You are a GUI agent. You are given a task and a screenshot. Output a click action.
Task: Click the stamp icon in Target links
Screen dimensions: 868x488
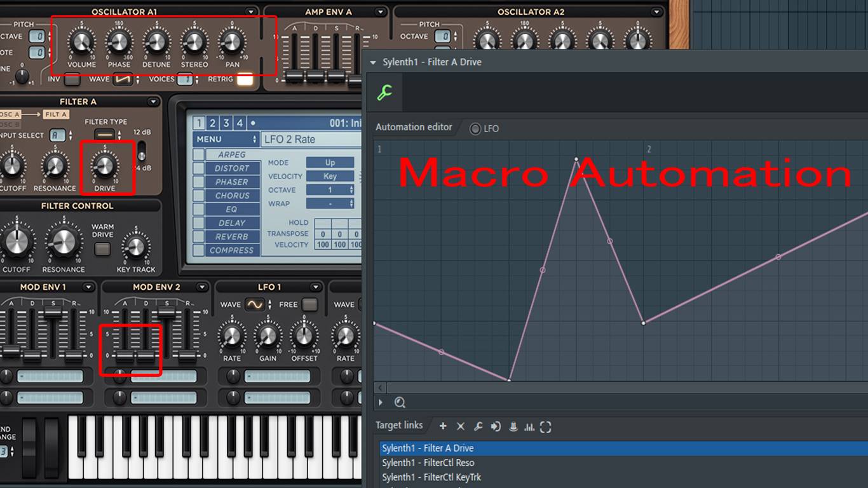pos(512,426)
